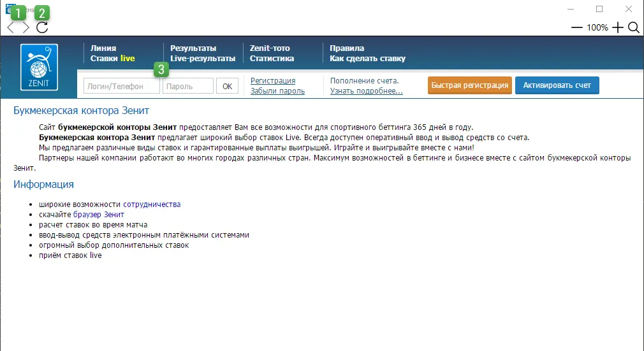Open Правила page
The image size is (644, 351).
click(x=347, y=48)
